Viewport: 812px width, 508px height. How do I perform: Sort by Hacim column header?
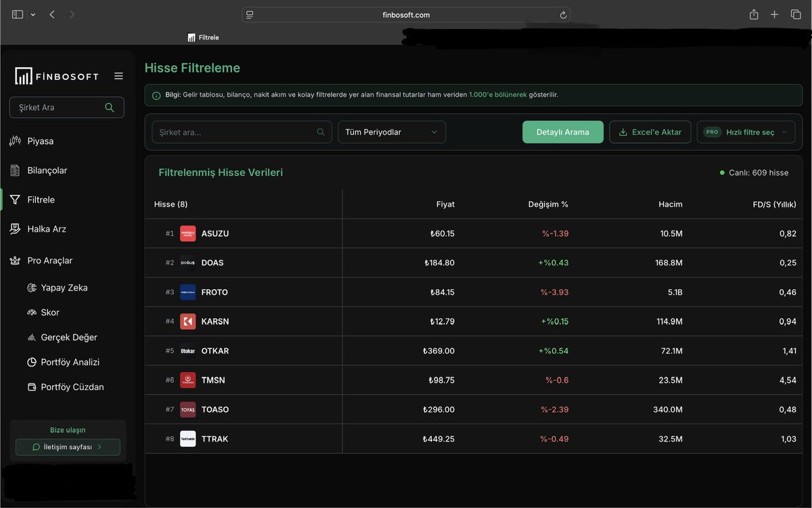pyautogui.click(x=671, y=204)
